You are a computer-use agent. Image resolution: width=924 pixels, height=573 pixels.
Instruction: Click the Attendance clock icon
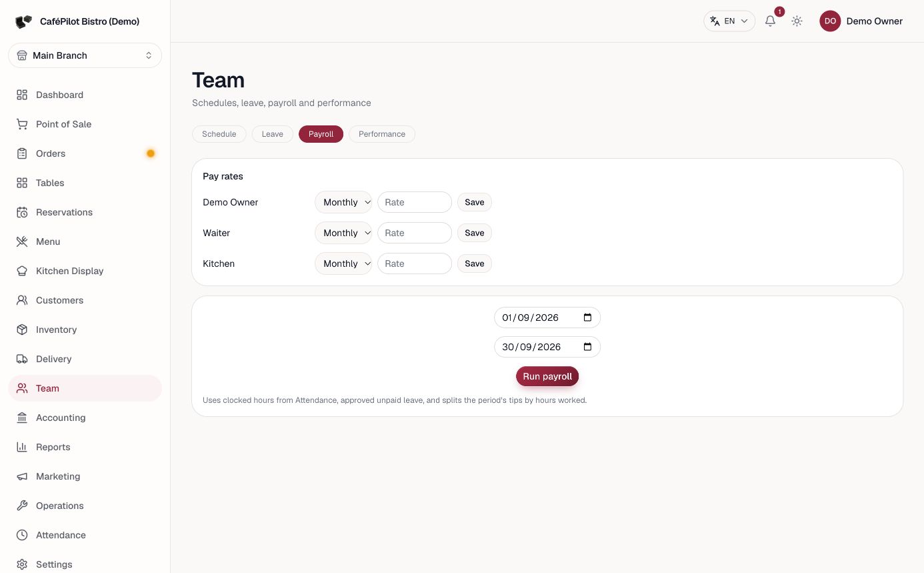click(22, 535)
